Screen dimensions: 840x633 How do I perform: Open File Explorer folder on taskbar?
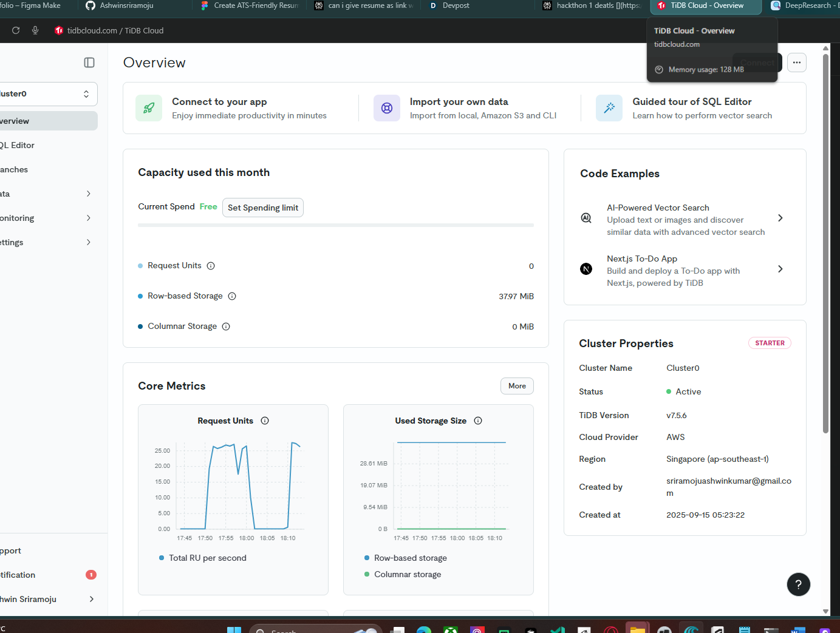click(x=637, y=630)
